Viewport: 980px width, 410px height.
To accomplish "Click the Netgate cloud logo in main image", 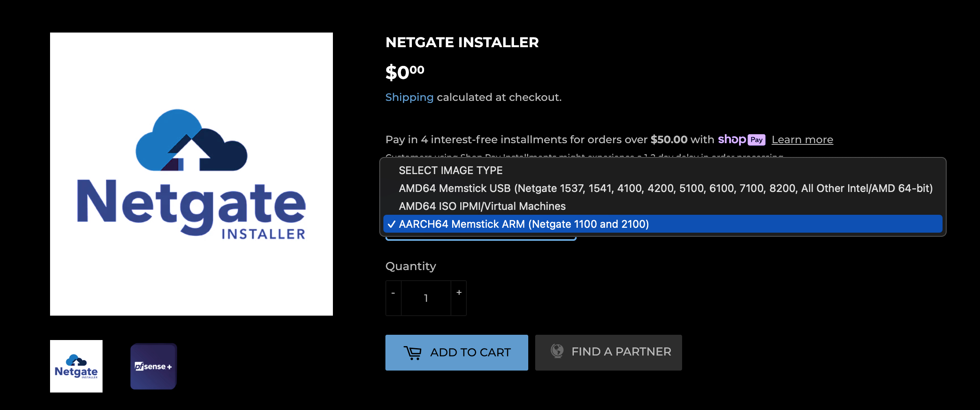I will [191, 140].
